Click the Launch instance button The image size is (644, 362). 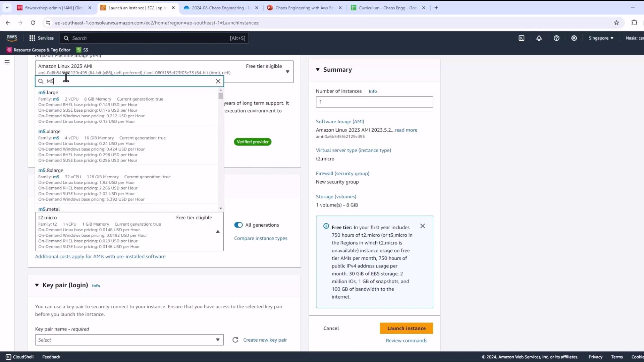(x=406, y=328)
